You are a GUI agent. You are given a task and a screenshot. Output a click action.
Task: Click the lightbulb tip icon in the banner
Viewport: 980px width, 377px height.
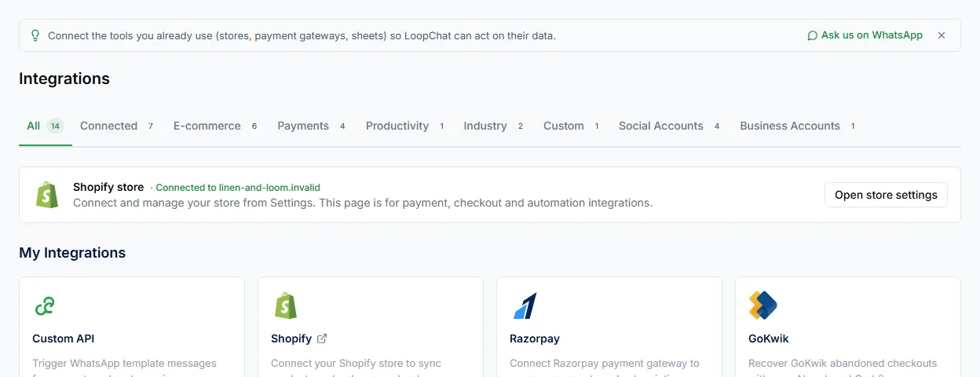[x=35, y=35]
